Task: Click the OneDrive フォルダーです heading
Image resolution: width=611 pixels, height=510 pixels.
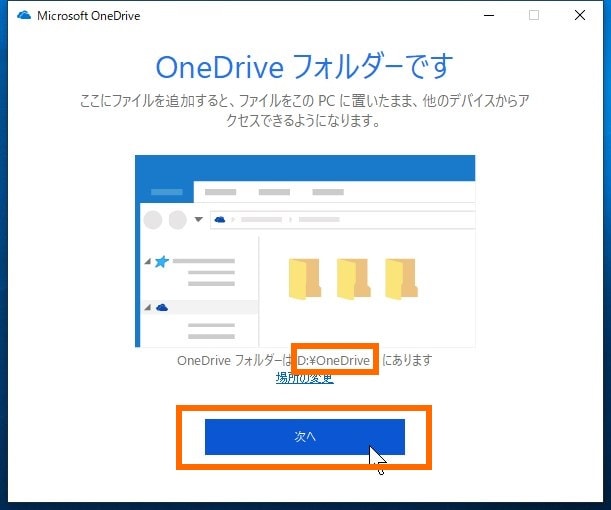Action: coord(304,67)
